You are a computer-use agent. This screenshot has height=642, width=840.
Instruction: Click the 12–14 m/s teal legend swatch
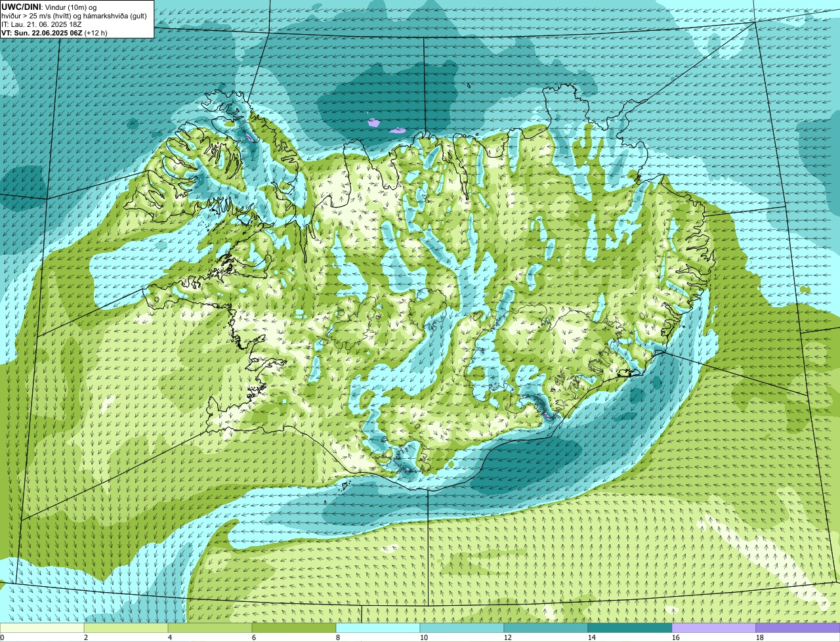click(546, 628)
